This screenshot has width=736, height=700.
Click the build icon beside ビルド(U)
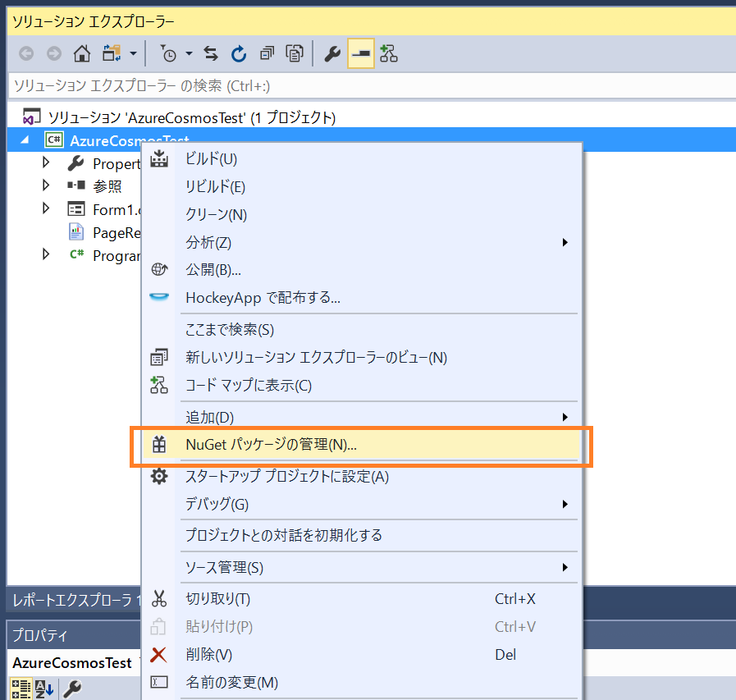click(x=159, y=158)
